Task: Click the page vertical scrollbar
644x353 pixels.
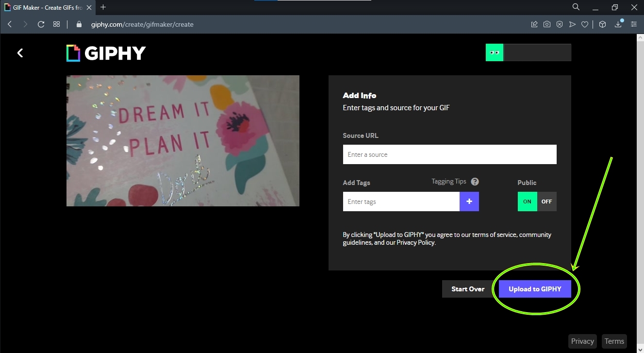Action: (x=640, y=193)
